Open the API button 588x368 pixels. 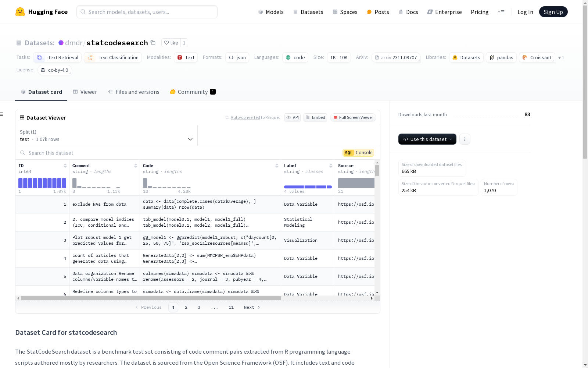293,117
